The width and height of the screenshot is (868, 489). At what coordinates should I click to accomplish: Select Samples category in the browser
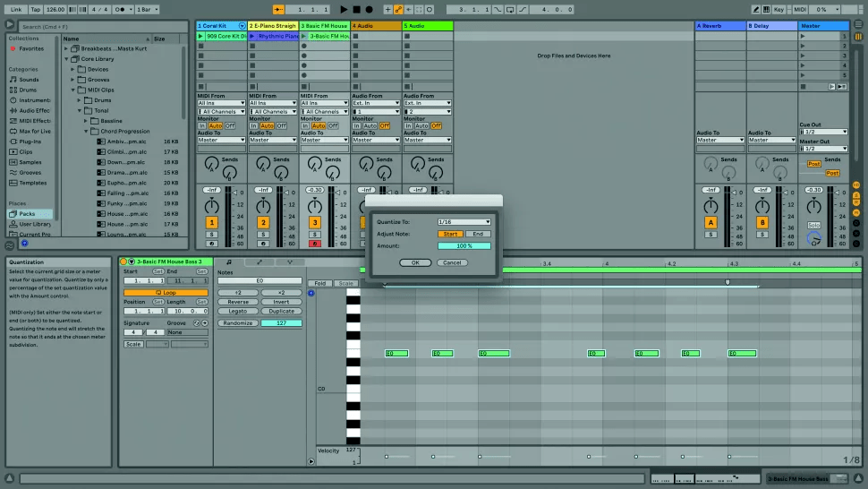[x=30, y=162]
